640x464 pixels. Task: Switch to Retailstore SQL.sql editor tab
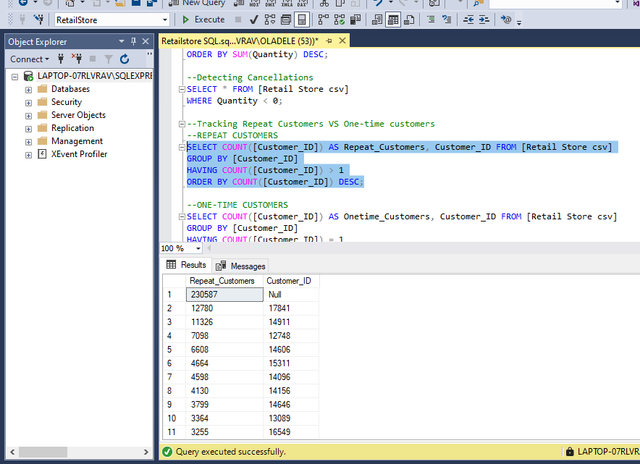pos(240,41)
